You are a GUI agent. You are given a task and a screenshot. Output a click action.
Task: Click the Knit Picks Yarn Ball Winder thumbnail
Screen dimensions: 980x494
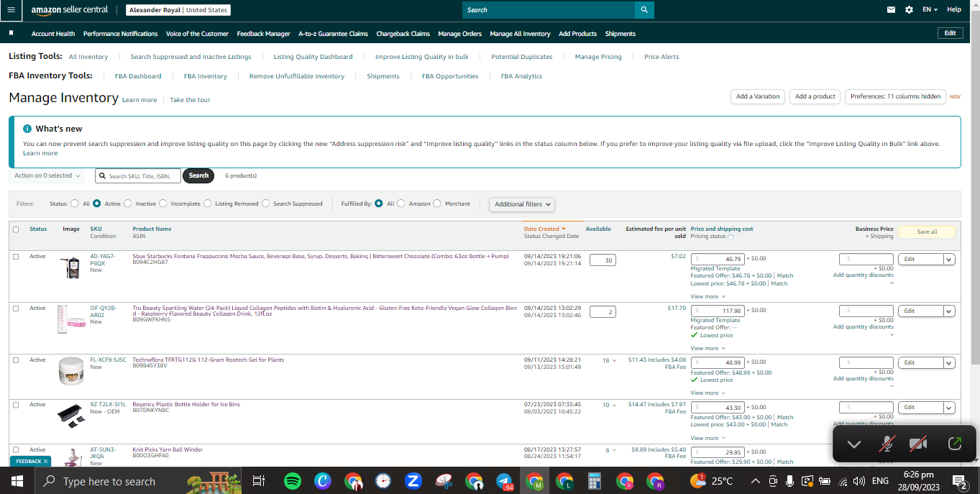click(71, 457)
